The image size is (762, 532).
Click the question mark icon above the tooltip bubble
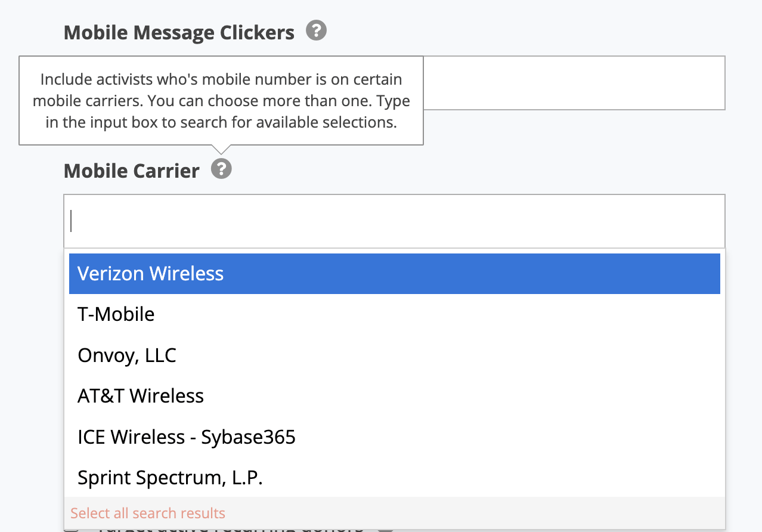(x=221, y=169)
